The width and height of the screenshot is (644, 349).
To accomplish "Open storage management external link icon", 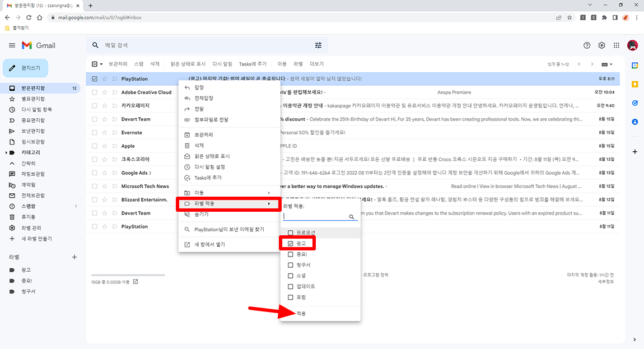I will (x=136, y=282).
